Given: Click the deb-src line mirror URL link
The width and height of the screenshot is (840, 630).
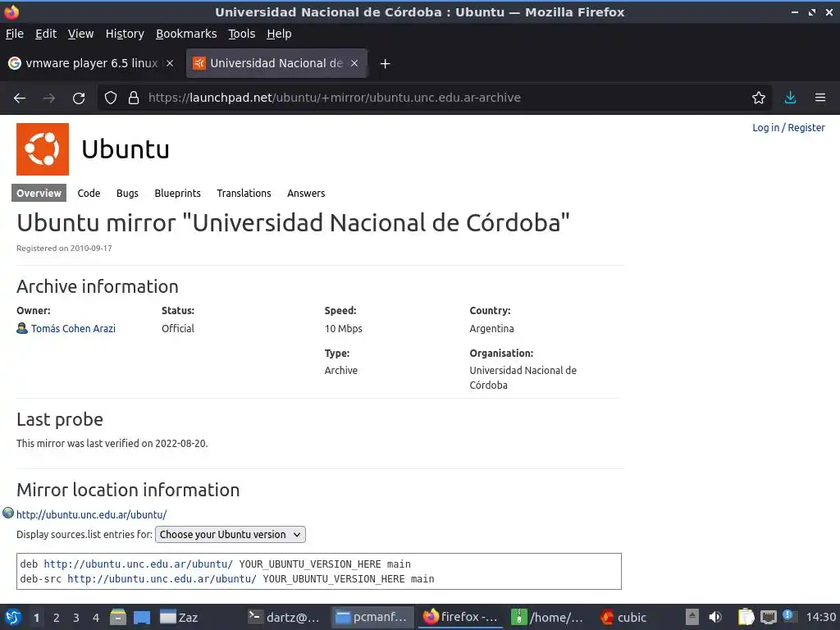Looking at the screenshot, I should click(162, 579).
